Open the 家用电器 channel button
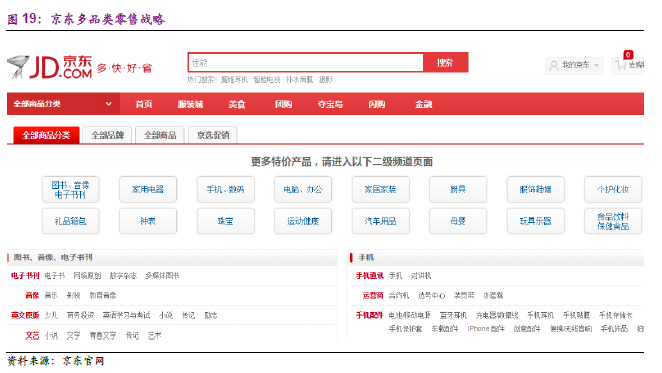The image size is (662, 373). click(x=148, y=190)
